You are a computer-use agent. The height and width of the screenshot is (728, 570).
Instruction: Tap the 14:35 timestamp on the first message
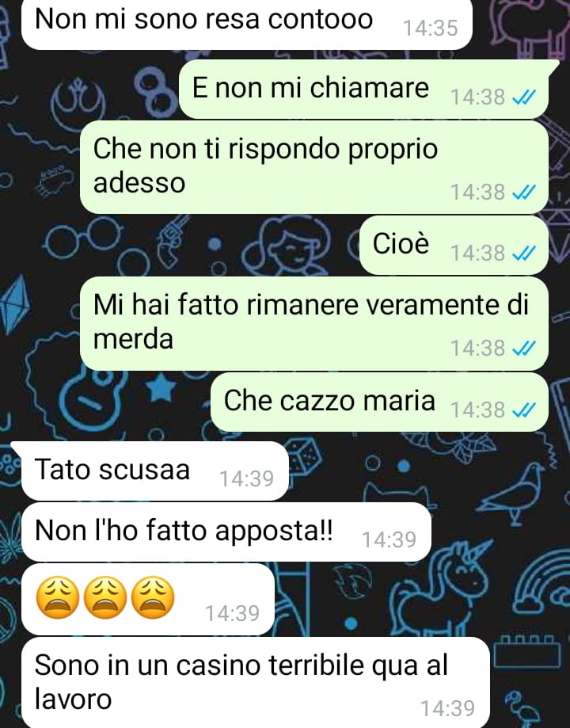(x=431, y=29)
